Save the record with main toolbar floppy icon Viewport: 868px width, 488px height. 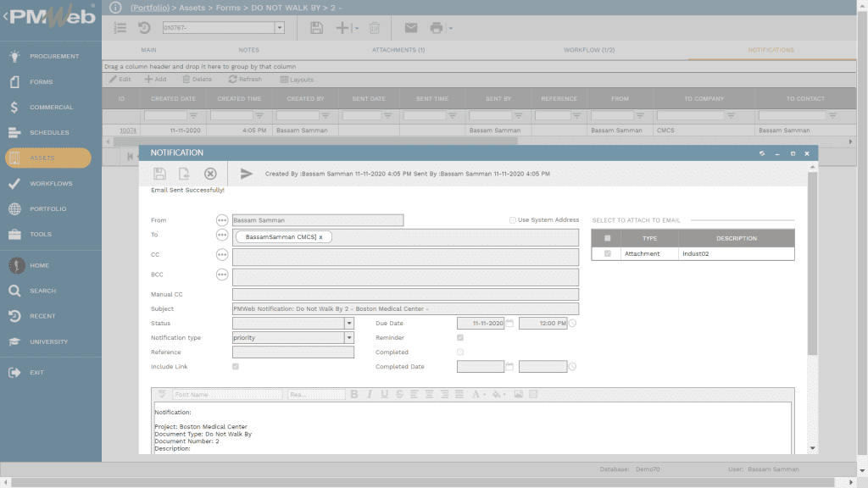click(317, 28)
